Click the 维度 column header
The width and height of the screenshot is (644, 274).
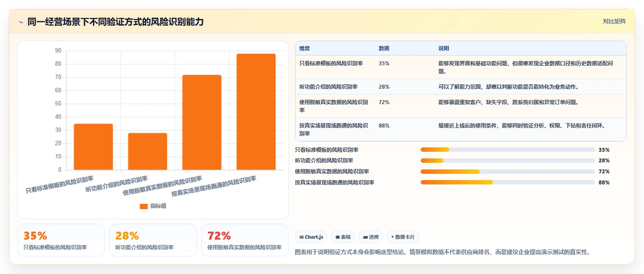(x=304, y=49)
